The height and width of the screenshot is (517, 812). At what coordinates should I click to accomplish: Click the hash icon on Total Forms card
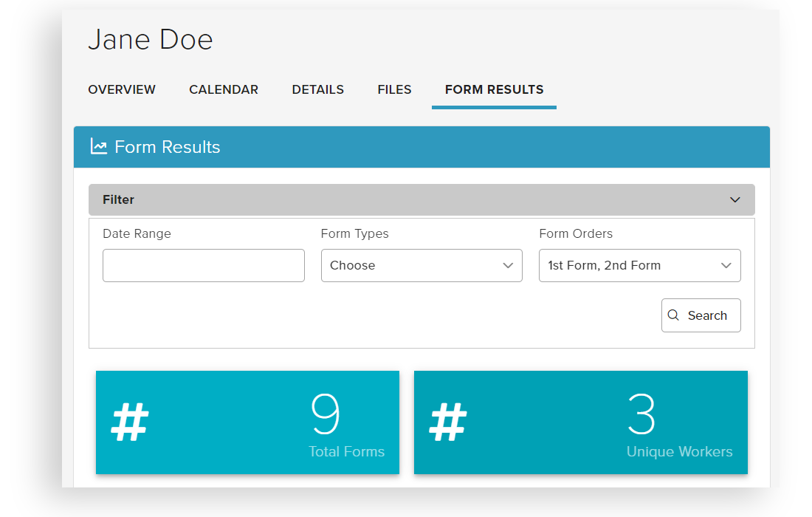(130, 422)
